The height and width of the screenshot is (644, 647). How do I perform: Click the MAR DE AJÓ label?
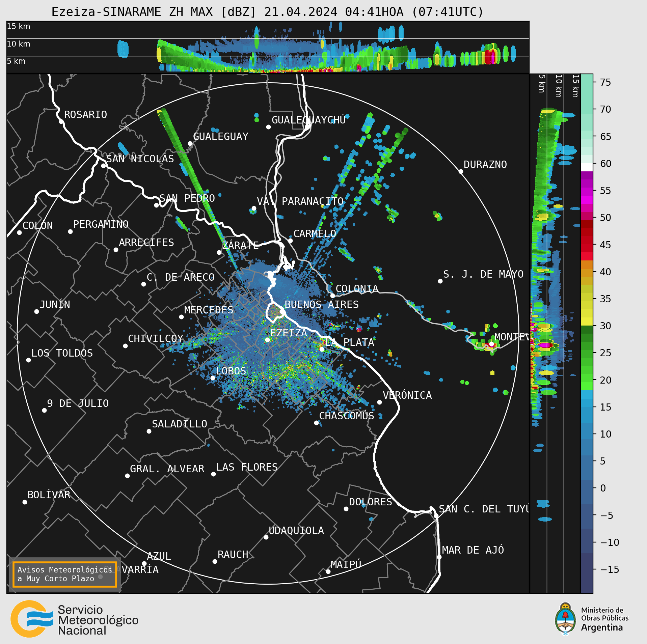[x=473, y=550]
